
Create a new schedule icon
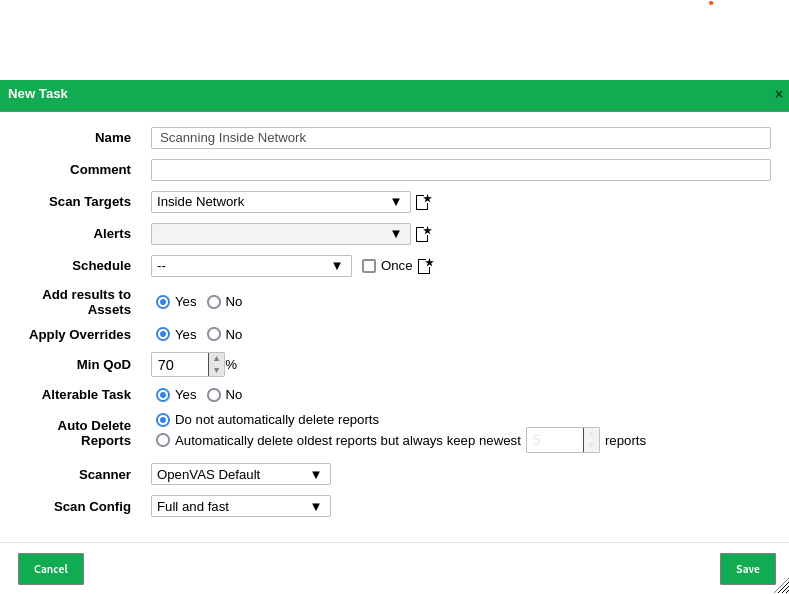click(426, 266)
